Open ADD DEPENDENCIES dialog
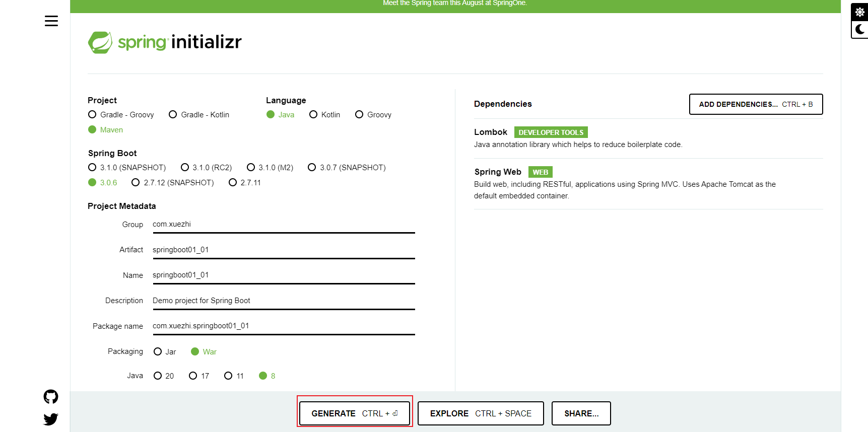Screen dimensions: 868x432 [756, 104]
